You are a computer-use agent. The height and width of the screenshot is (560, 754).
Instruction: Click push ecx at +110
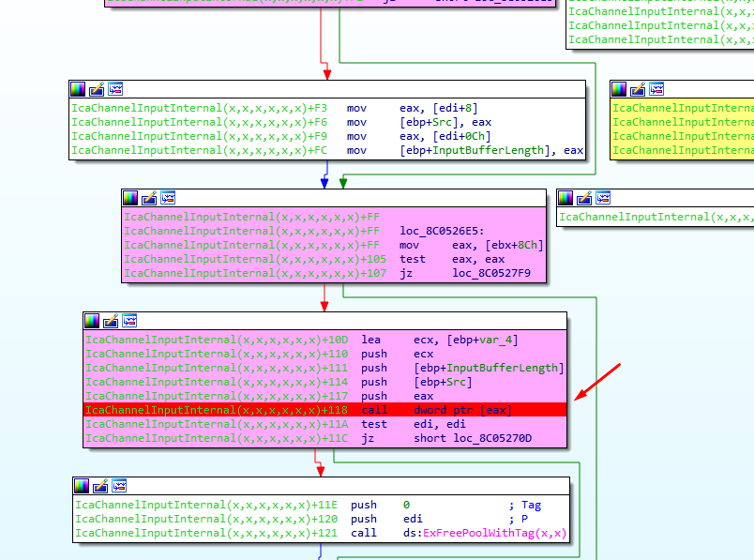click(x=398, y=354)
